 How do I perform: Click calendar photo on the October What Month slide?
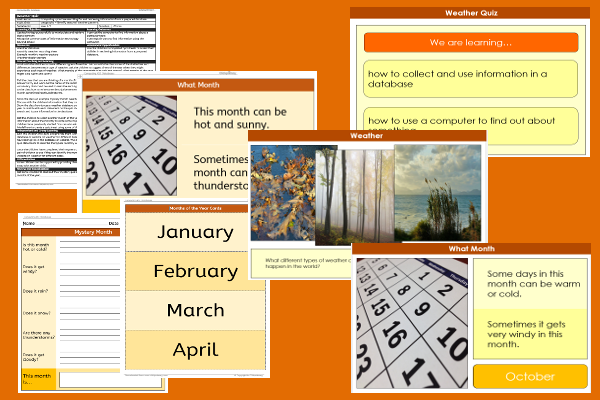click(x=412, y=323)
